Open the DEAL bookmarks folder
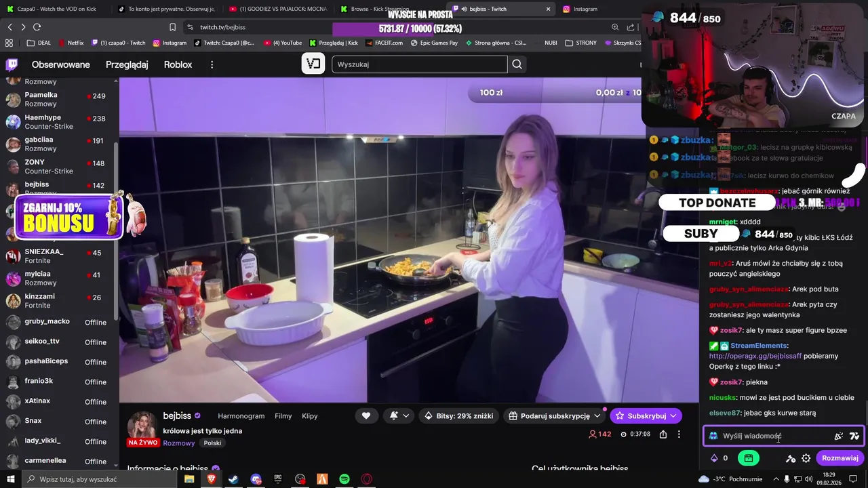Viewport: 868px width, 488px height. click(39, 43)
